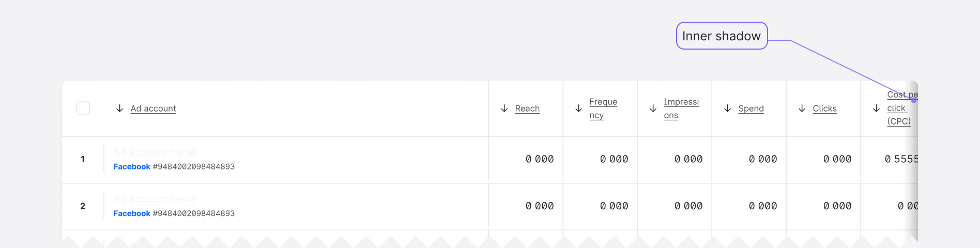
Task: Click the Cost per click (CPC) header
Action: coord(899,109)
